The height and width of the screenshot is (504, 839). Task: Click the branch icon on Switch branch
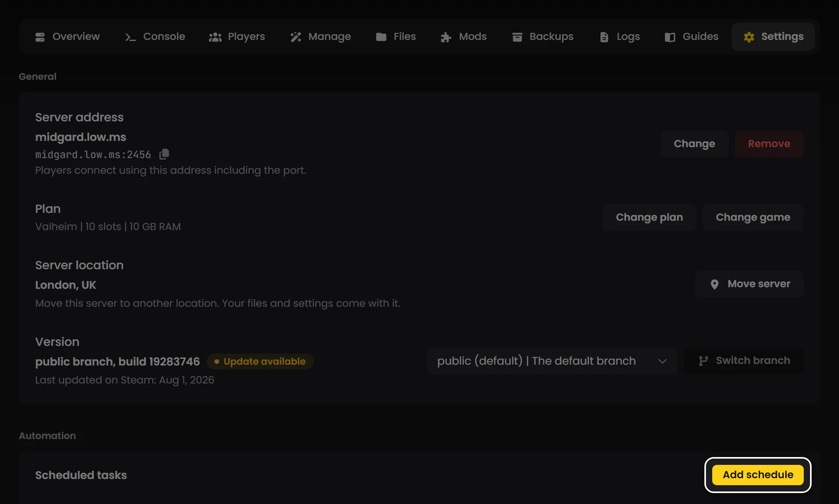coord(704,361)
